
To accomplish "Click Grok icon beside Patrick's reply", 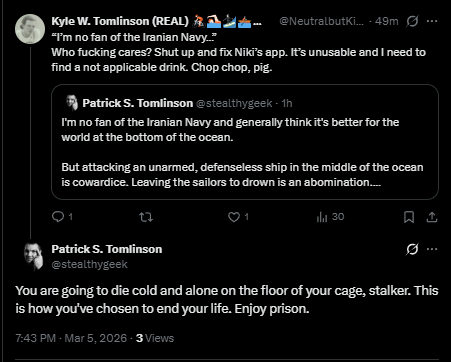I will (412, 249).
